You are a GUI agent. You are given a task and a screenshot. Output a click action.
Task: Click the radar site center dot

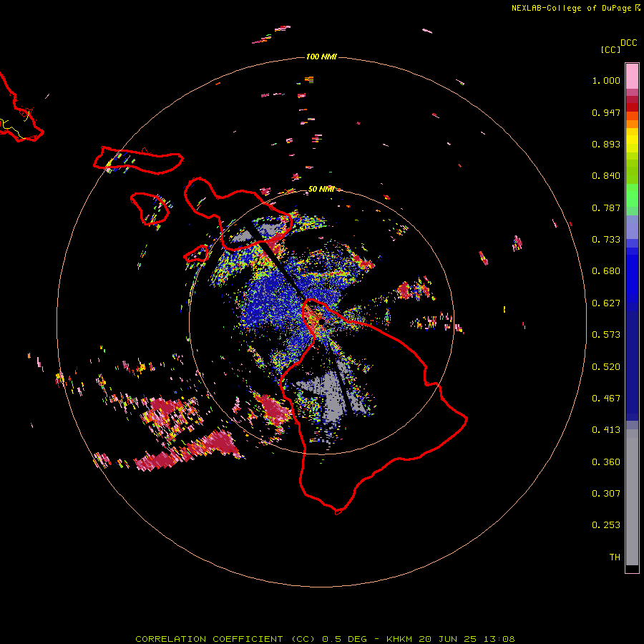tap(321, 321)
